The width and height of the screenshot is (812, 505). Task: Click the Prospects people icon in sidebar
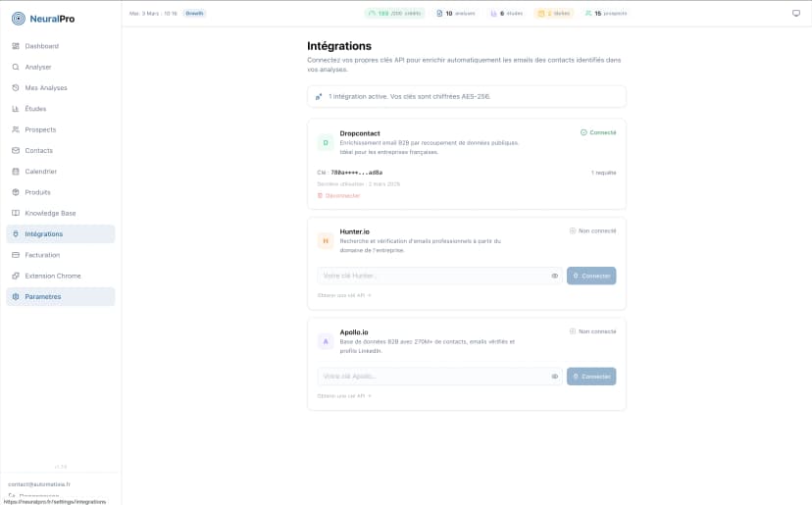click(x=16, y=129)
